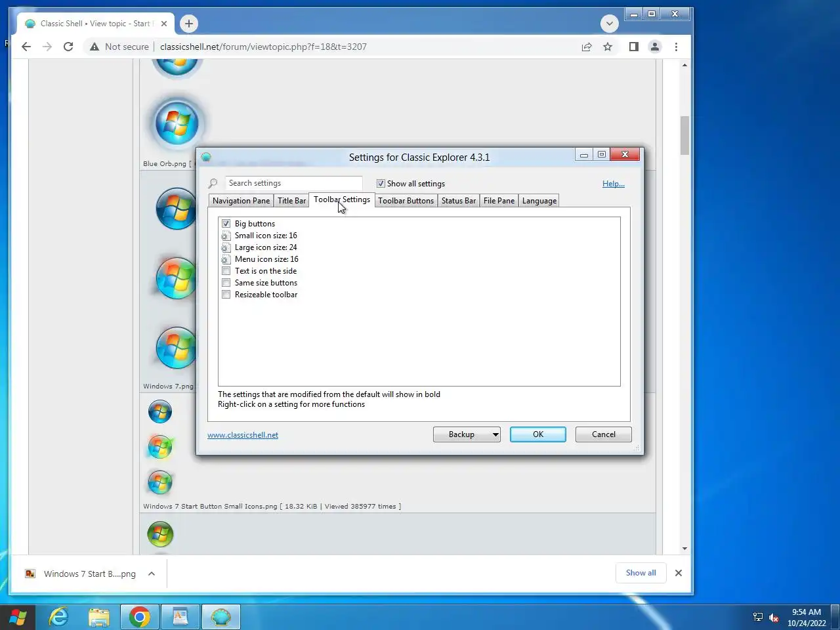Image resolution: width=840 pixels, height=630 pixels.
Task: Enable Same size buttons
Action: point(226,283)
